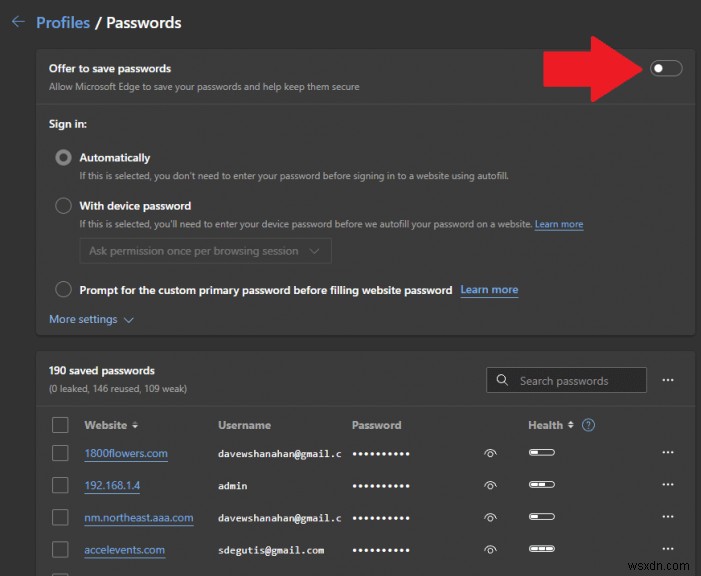Open Ask permission once per session dropdown
701x576 pixels.
click(205, 251)
